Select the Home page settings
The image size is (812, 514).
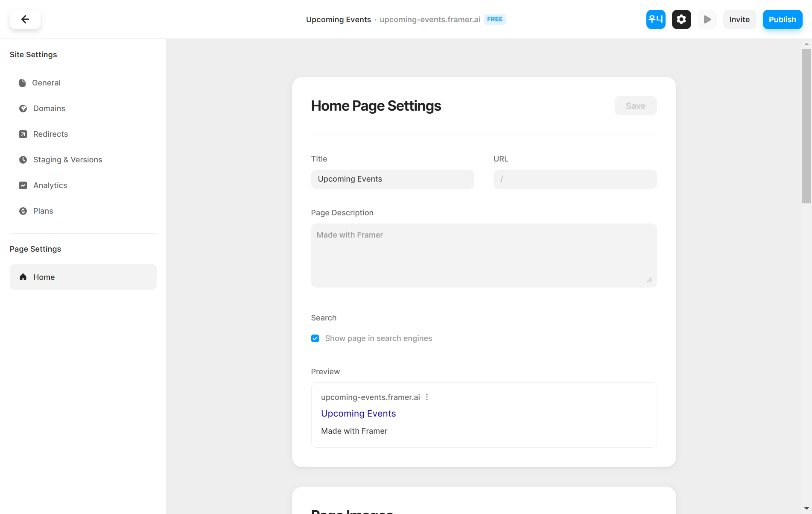[x=83, y=277]
